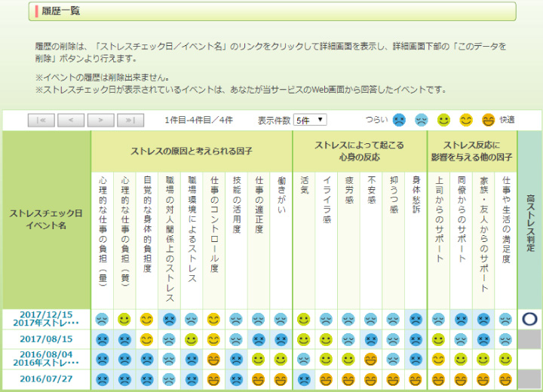The height and width of the screenshot is (392, 543).
Task: Click 2016/07/27 活気 dark blue face
Action: tap(303, 379)
